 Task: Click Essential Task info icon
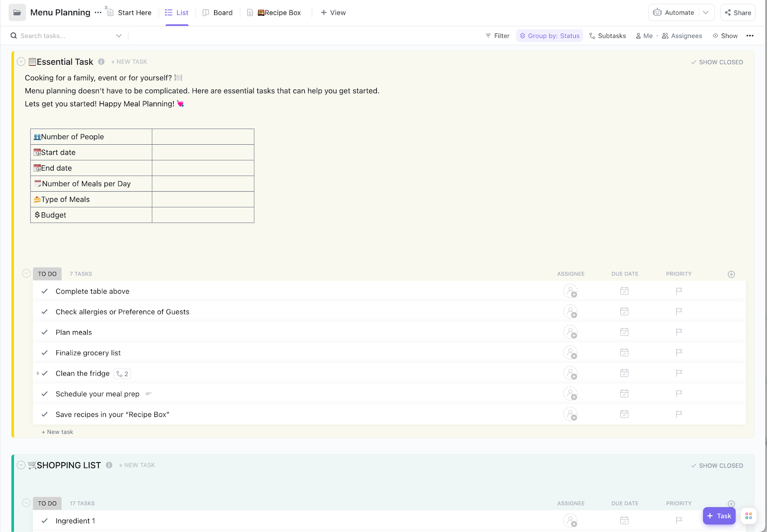click(x=101, y=61)
